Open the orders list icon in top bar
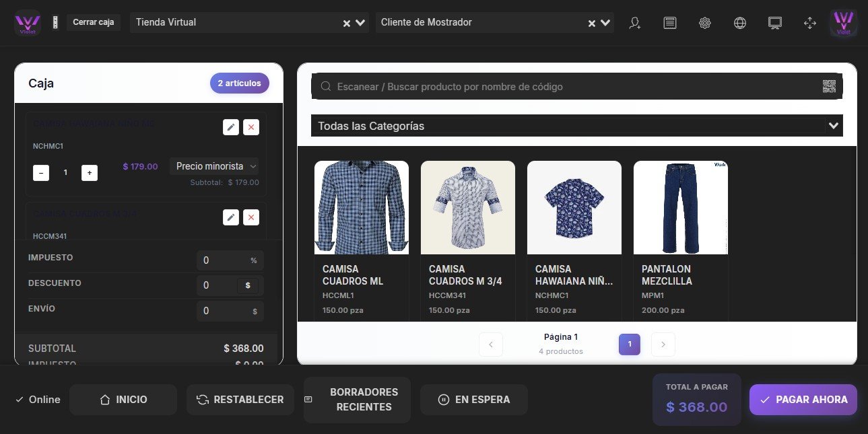Viewport: 868px width, 434px height. (670, 23)
